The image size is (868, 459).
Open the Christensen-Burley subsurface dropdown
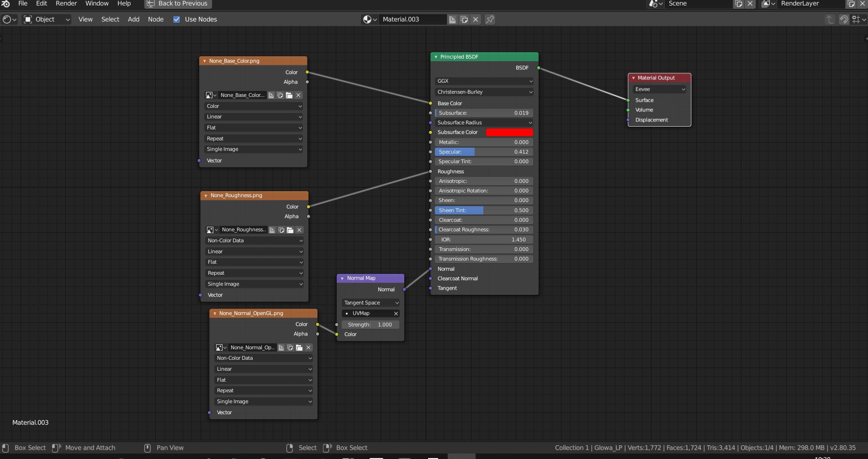484,92
